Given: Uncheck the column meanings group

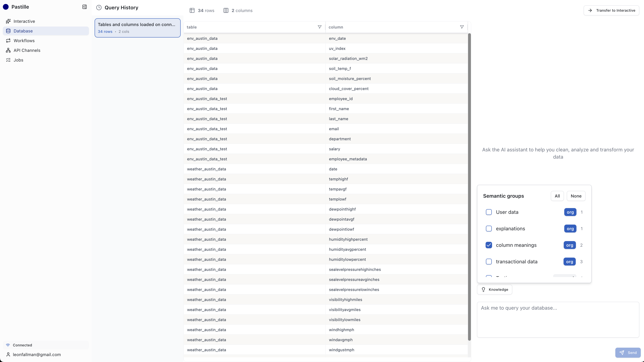Looking at the screenshot, I should click(488, 245).
